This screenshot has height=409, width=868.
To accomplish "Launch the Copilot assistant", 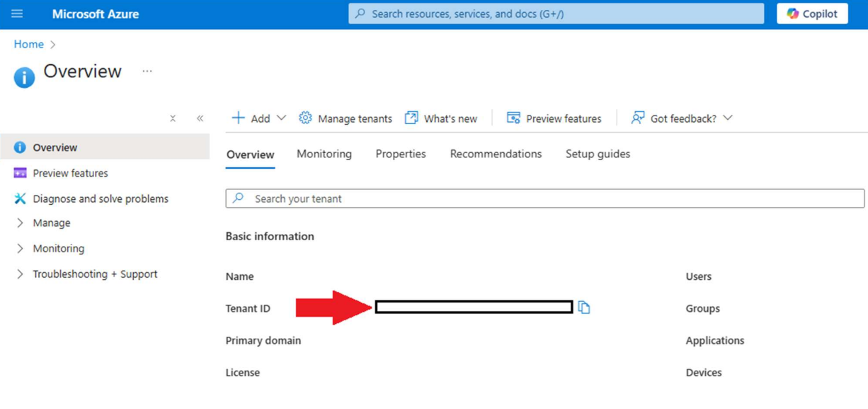I will [x=811, y=13].
